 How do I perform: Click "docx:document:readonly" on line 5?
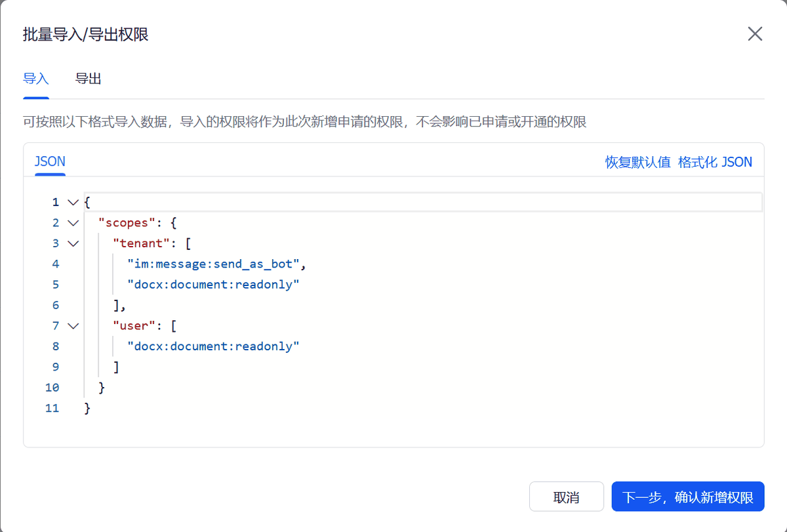[214, 285]
